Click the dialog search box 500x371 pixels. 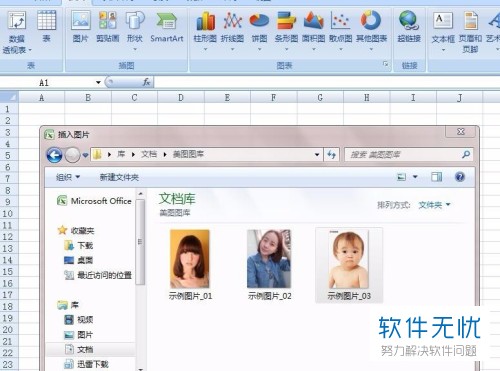coord(409,154)
